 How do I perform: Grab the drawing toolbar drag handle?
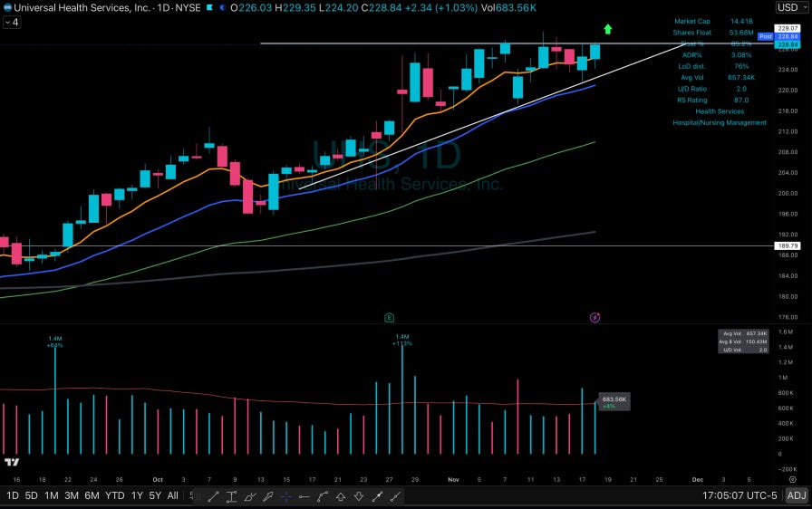198,497
